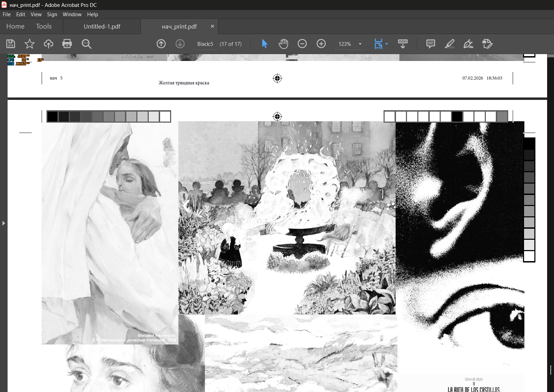Image resolution: width=554 pixels, height=392 pixels.
Task: Click the date '07.02.2026' on the page
Action: point(472,78)
